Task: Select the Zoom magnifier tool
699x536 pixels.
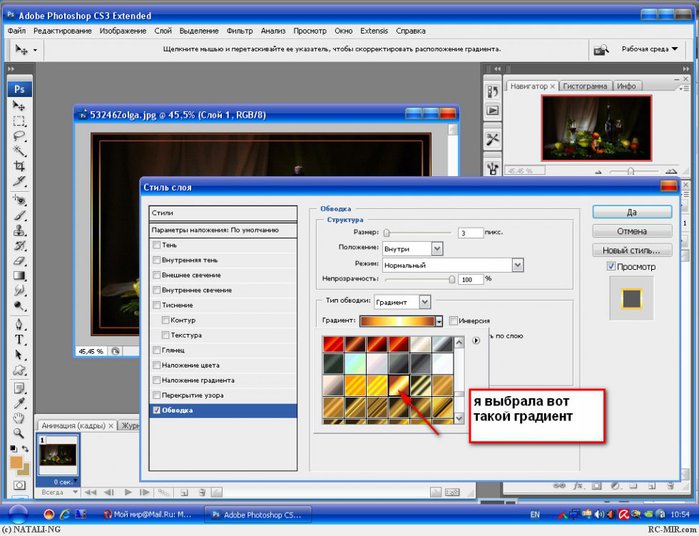Action: click(x=19, y=432)
